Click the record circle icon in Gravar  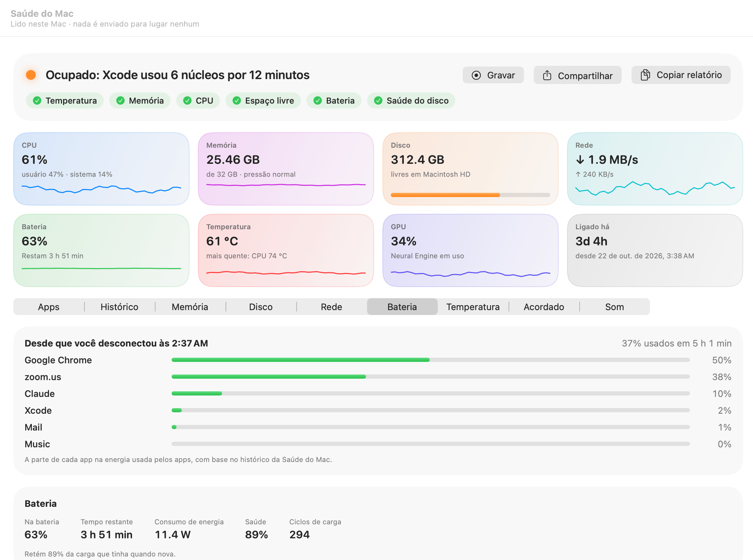coord(476,75)
